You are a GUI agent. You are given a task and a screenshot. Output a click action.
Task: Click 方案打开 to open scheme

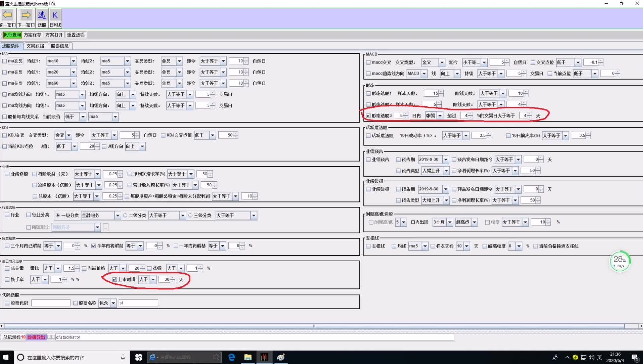(x=54, y=35)
